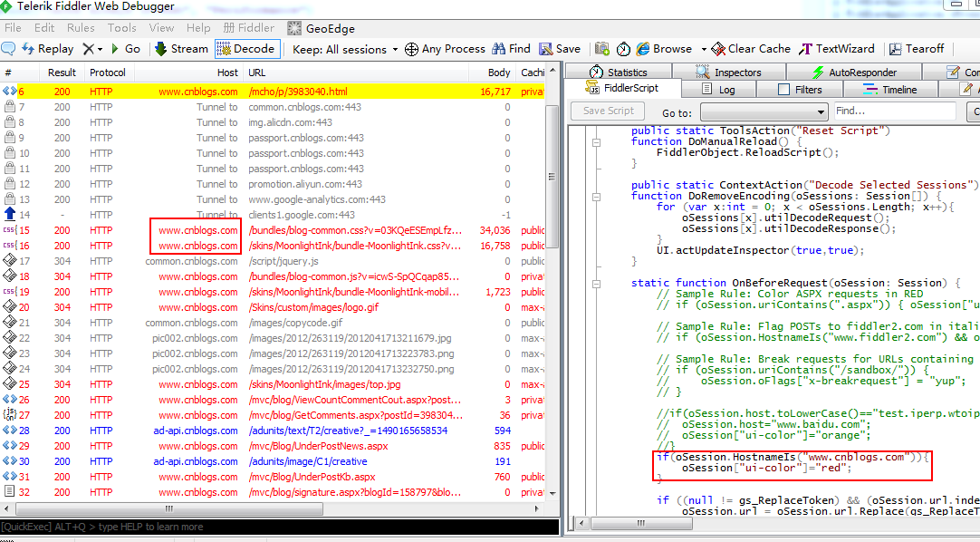Select the FiddlerScript tab
980x542 pixels.
(622, 88)
